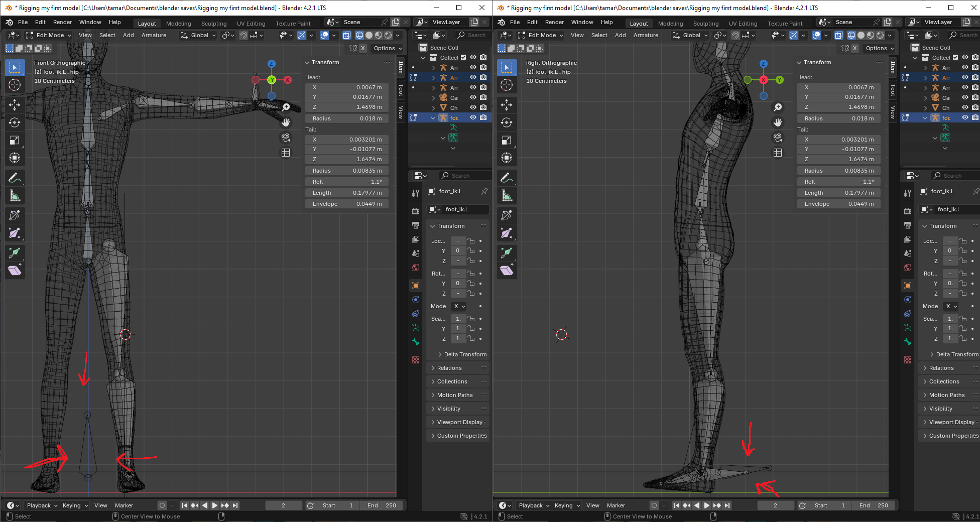Image resolution: width=980 pixels, height=522 pixels.
Task: Play animation in left window timeline
Action: (x=215, y=505)
